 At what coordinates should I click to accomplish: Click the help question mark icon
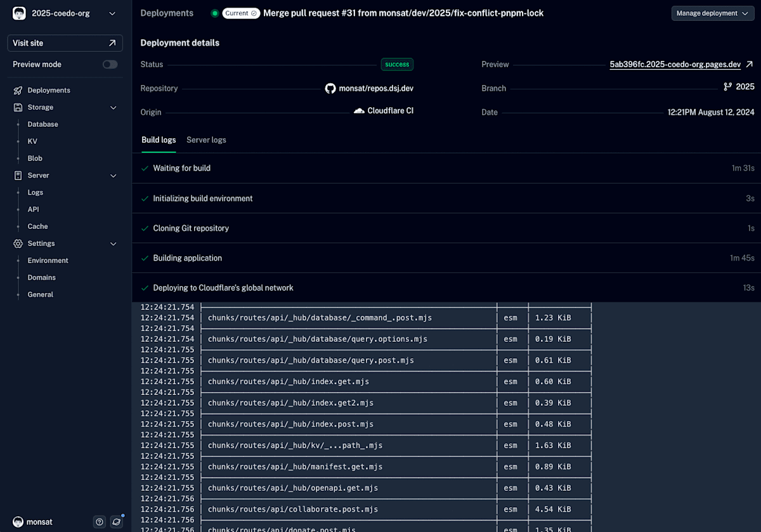click(99, 522)
